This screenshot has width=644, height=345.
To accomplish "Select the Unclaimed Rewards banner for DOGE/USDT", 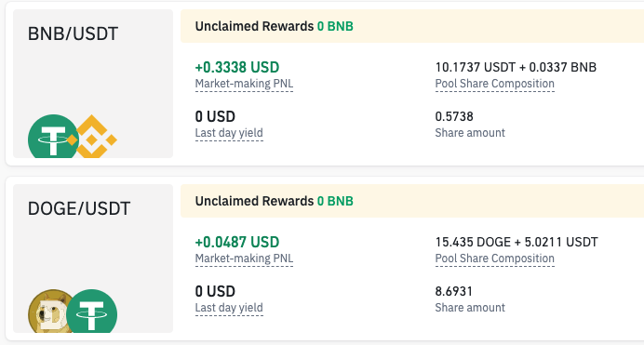I will point(412,201).
